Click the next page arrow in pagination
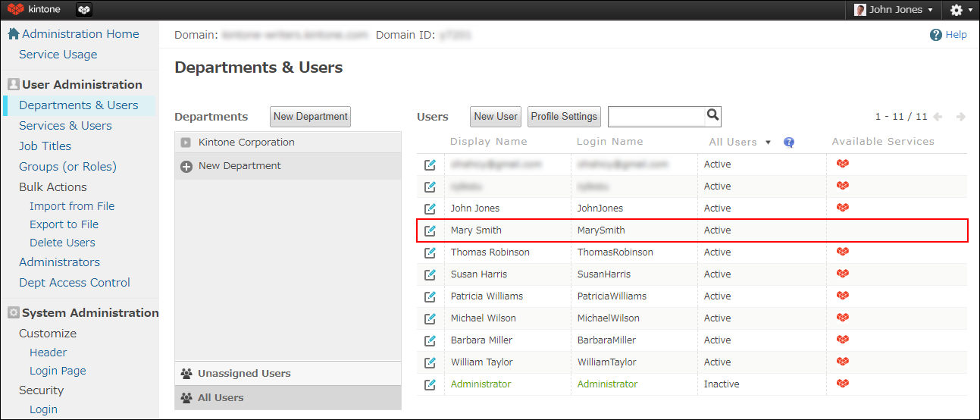This screenshot has height=420, width=980. click(x=960, y=117)
